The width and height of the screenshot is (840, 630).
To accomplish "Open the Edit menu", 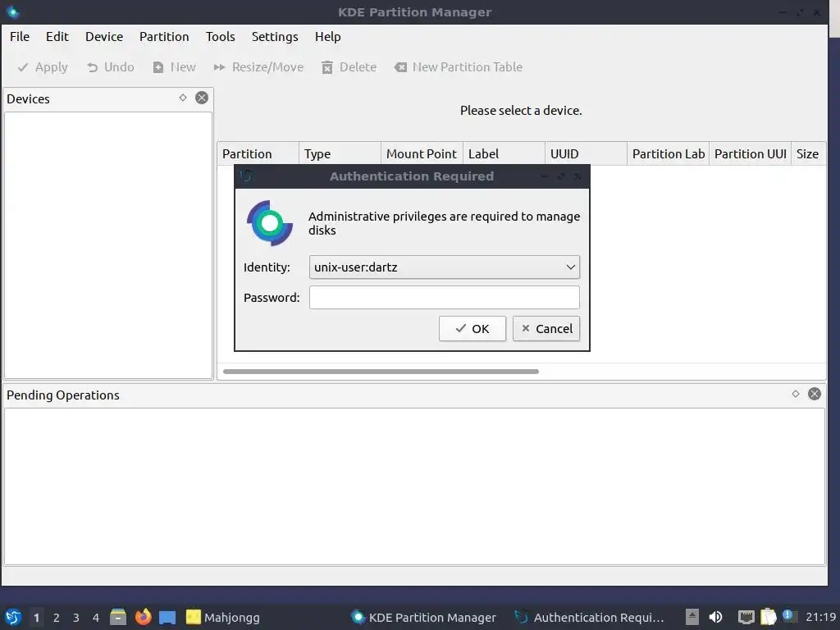I will (57, 36).
